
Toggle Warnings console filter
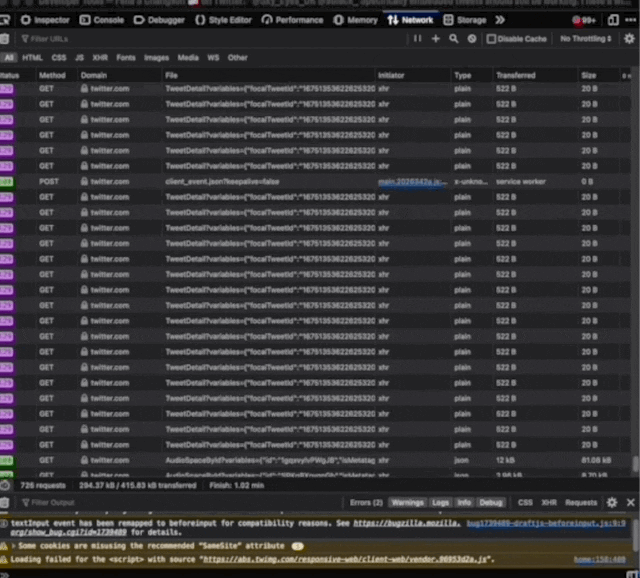[407, 502]
